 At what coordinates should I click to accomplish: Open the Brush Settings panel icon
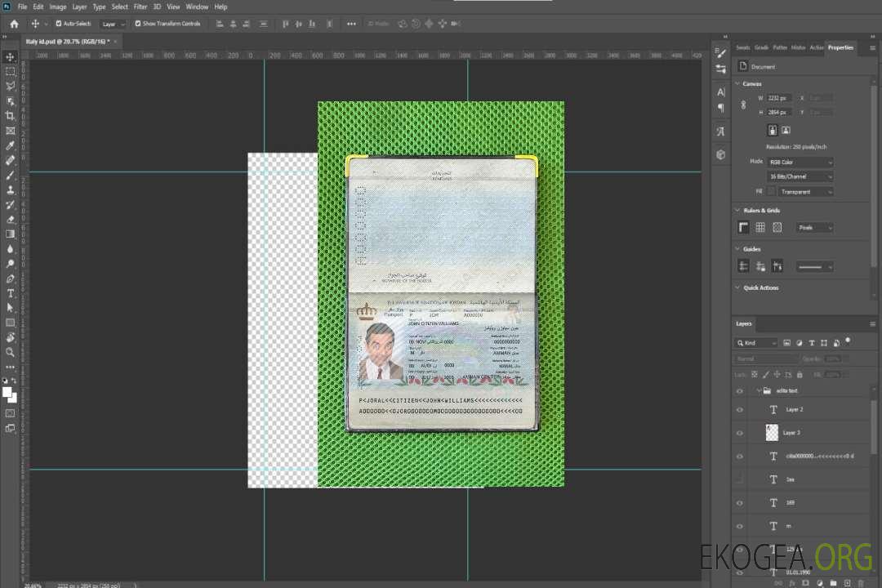click(x=721, y=53)
